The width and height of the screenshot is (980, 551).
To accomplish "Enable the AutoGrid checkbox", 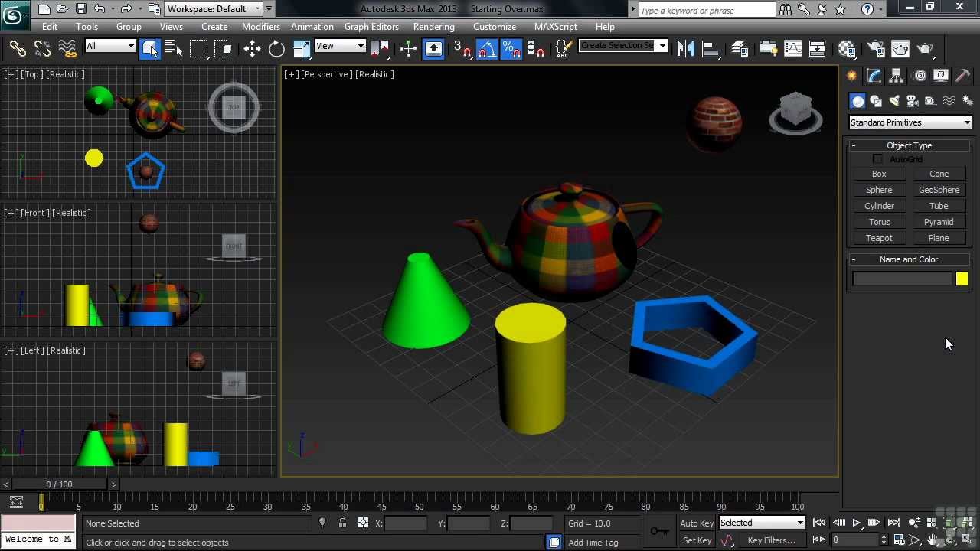I will (877, 159).
